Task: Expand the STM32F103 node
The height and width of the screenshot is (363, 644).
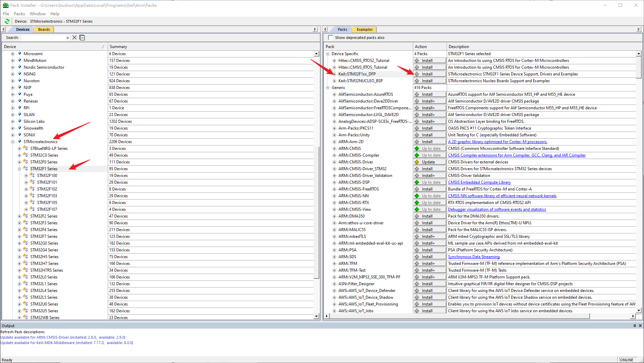Action: coord(26,196)
